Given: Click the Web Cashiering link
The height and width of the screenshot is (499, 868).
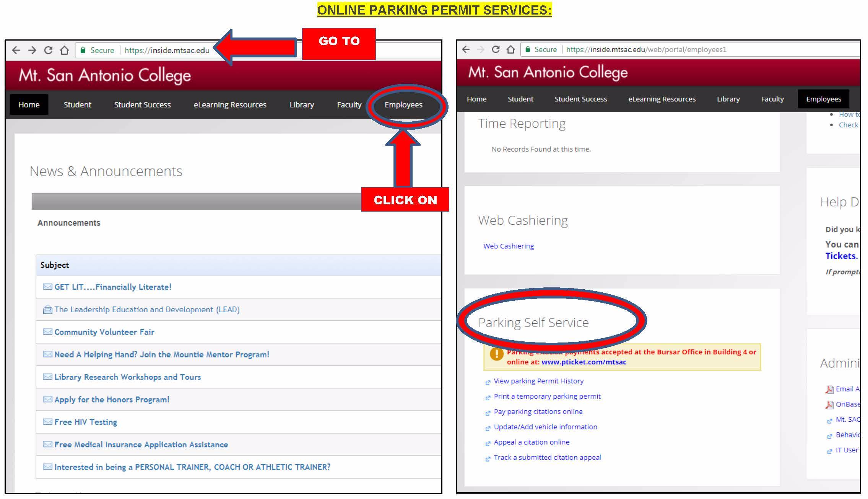Looking at the screenshot, I should click(509, 246).
